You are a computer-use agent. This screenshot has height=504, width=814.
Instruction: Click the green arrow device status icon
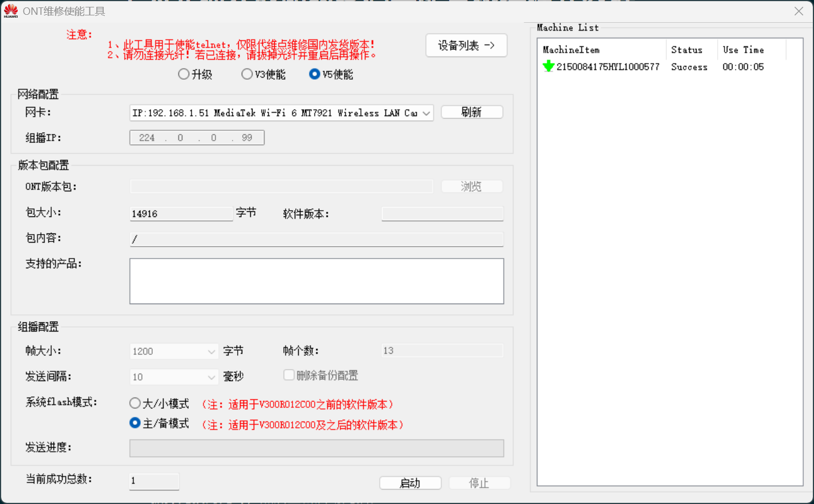(x=548, y=67)
